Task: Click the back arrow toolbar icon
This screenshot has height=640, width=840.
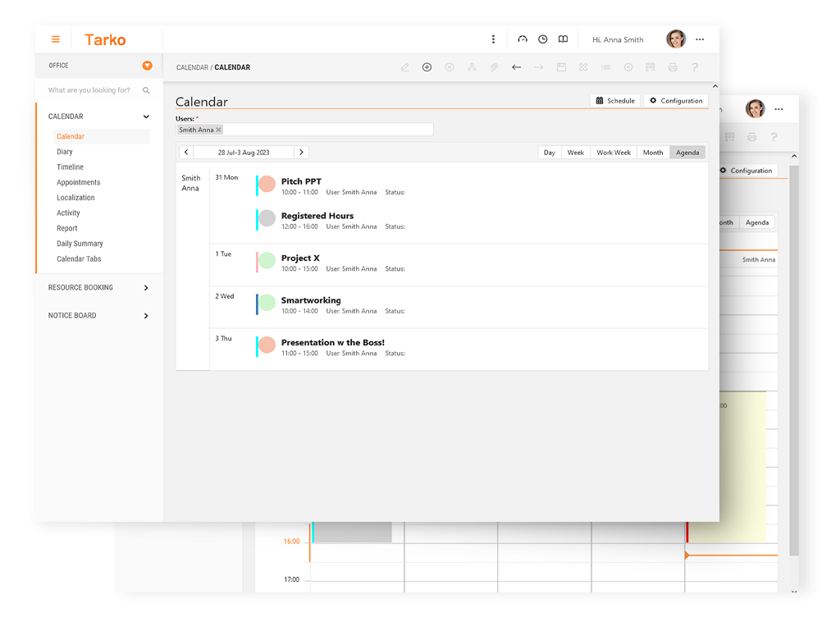Action: [516, 67]
